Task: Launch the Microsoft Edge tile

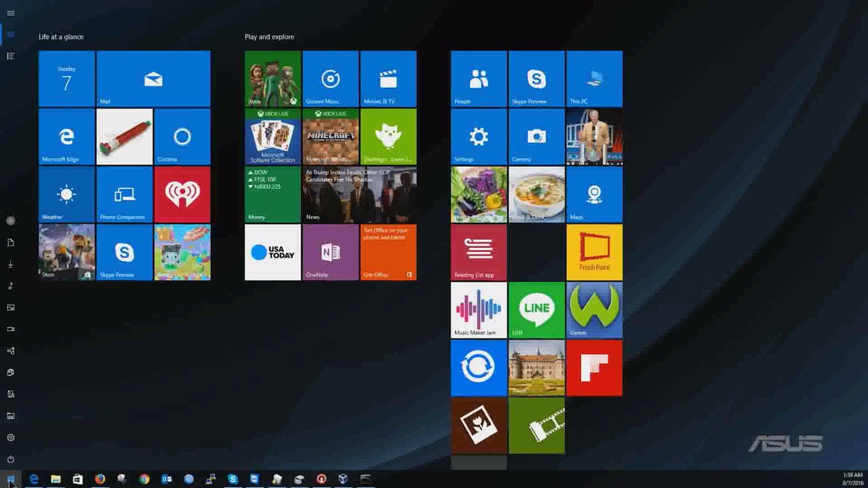Action: (66, 137)
